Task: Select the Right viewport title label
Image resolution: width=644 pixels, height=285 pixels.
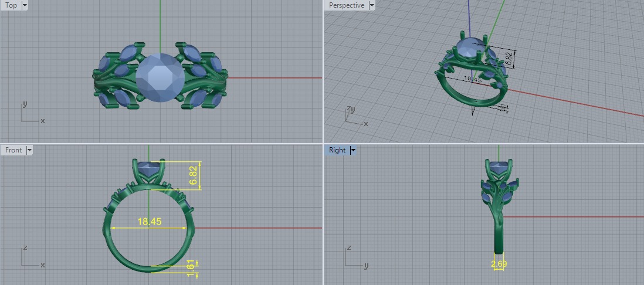Action: (x=337, y=150)
